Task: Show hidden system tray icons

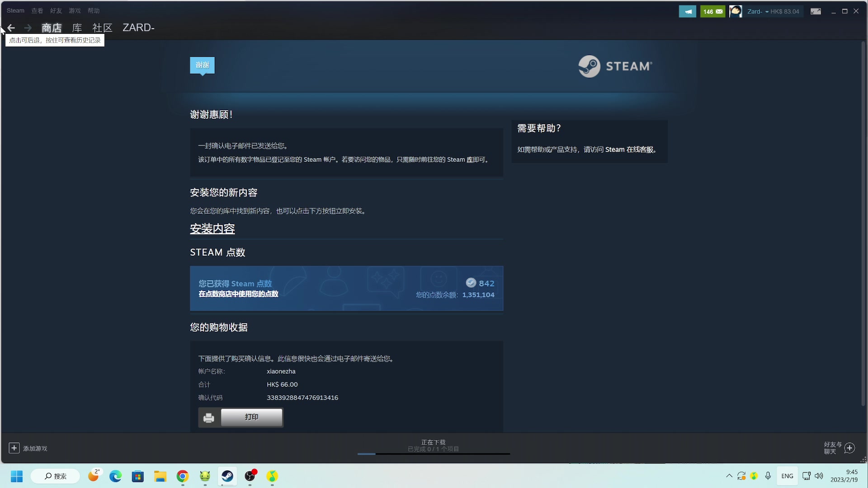Action: (x=729, y=476)
